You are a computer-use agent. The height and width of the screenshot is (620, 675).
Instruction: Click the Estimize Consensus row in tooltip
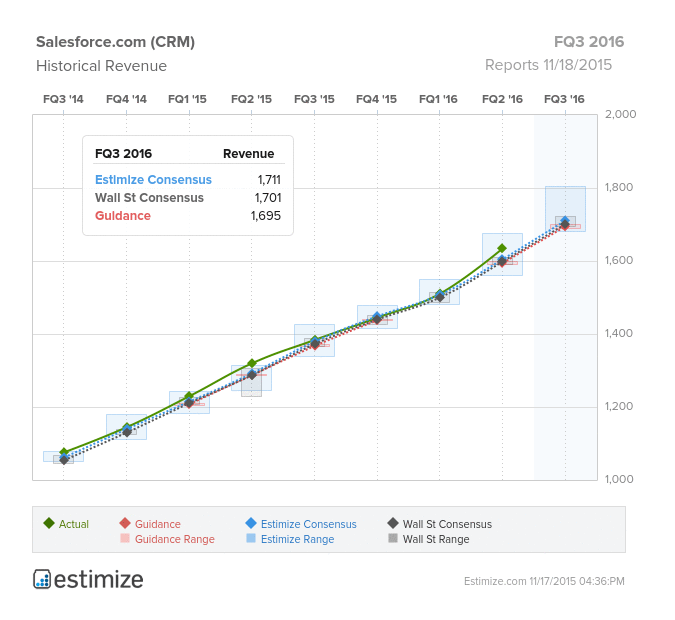point(188,180)
